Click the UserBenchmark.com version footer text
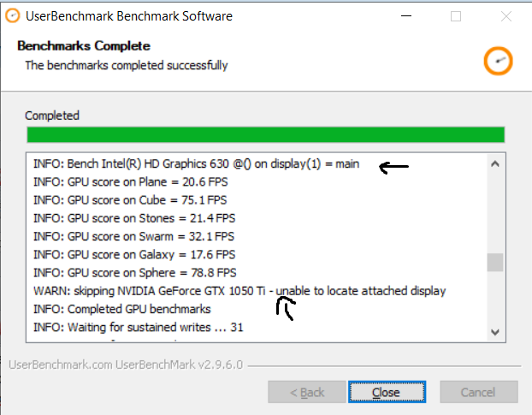 click(126, 365)
